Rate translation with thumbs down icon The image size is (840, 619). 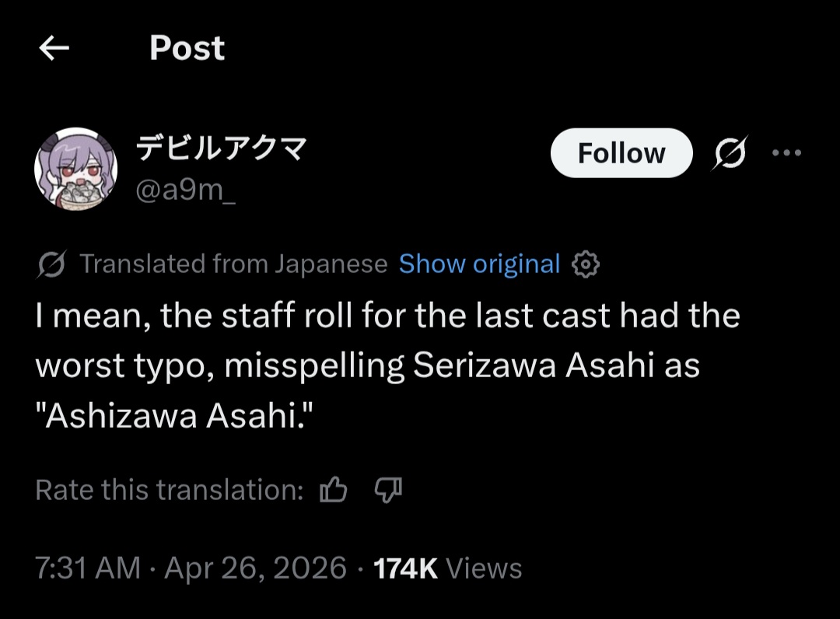(x=388, y=490)
